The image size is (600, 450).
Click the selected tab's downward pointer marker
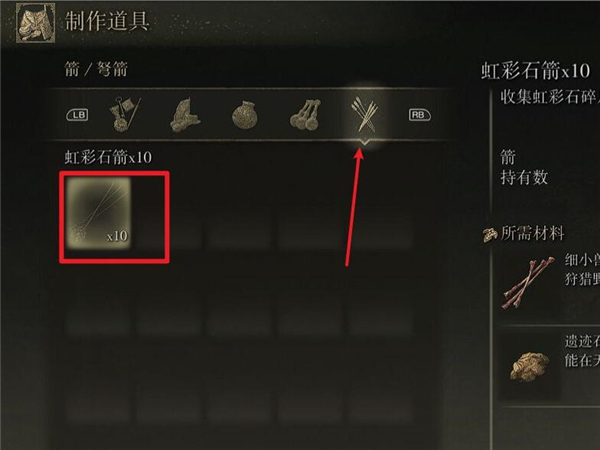[364, 143]
